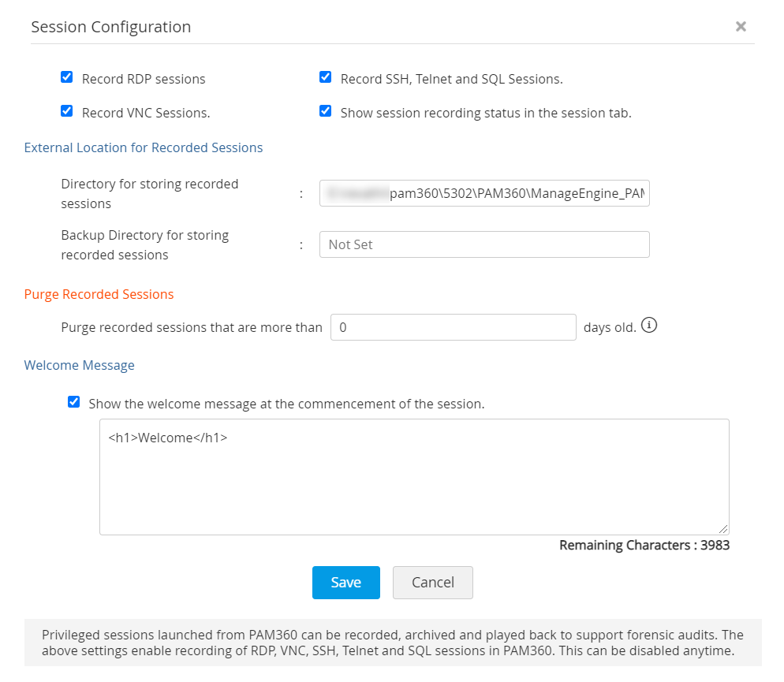Click the Welcome Message section heading
Screen dimensions: 784x682
point(80,365)
